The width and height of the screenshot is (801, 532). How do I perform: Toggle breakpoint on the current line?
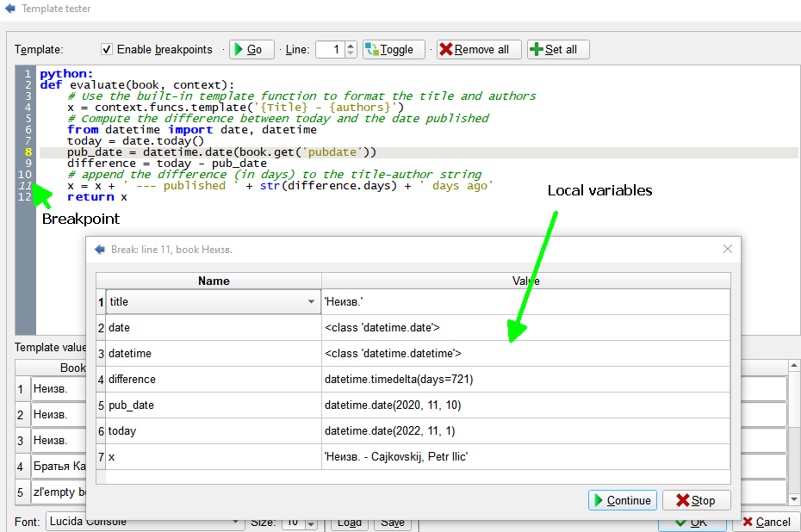(394, 50)
